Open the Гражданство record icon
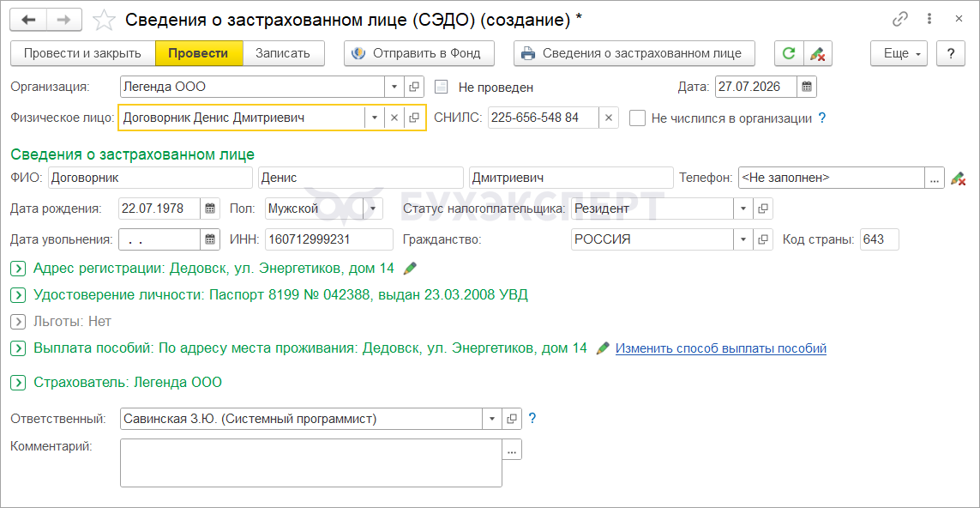Screen dimensions: 980x508 (x=763, y=239)
